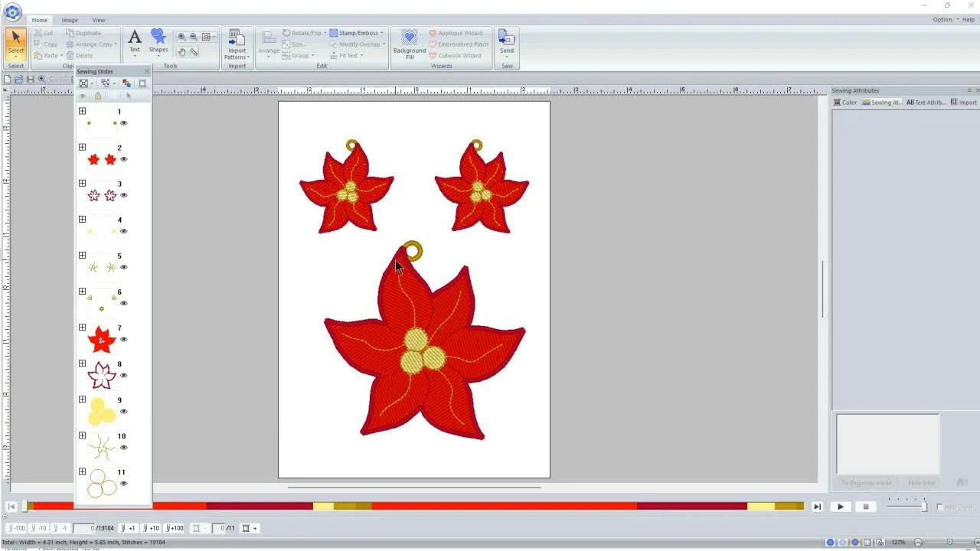This screenshot has height=551, width=980.
Task: Click the application menu logo button
Action: coord(11,11)
